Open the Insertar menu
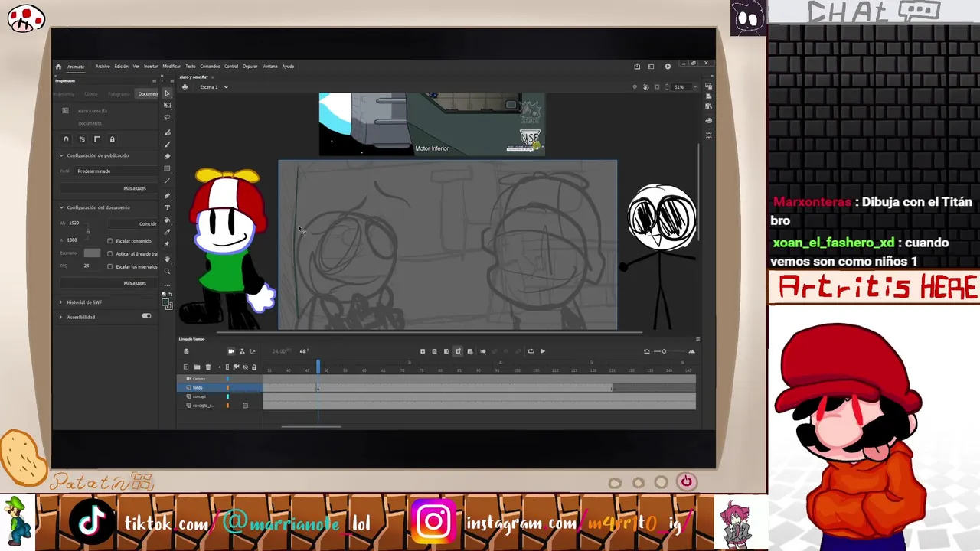Screen dimensions: 980x551 pyautogui.click(x=151, y=67)
